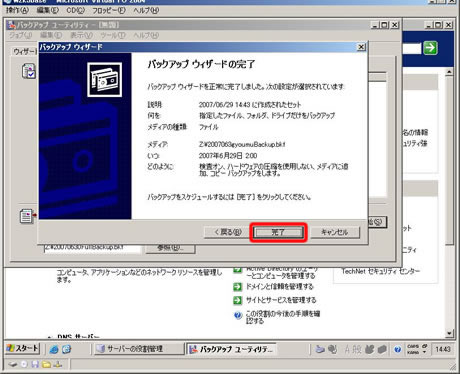
Task: Open the 操作 menu of Virtual PC
Action: click(17, 10)
